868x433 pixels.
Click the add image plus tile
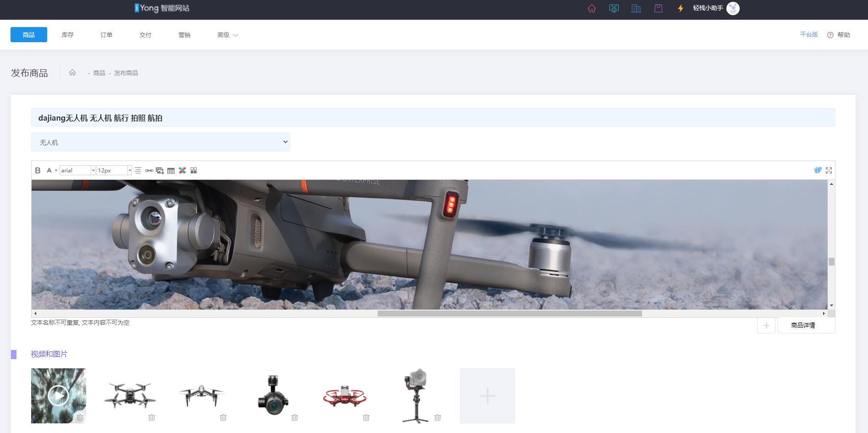click(x=488, y=396)
